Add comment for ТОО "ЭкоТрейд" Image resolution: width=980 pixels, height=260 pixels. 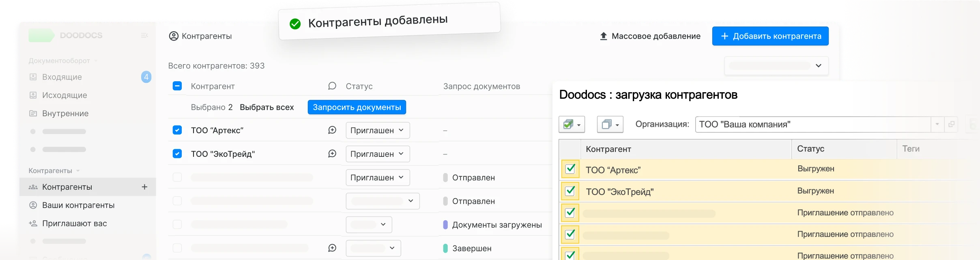[332, 154]
